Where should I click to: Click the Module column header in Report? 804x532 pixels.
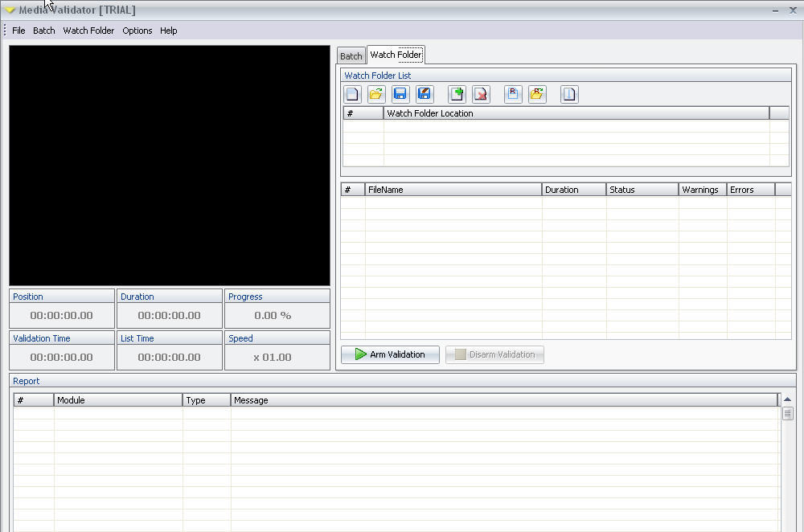point(118,400)
